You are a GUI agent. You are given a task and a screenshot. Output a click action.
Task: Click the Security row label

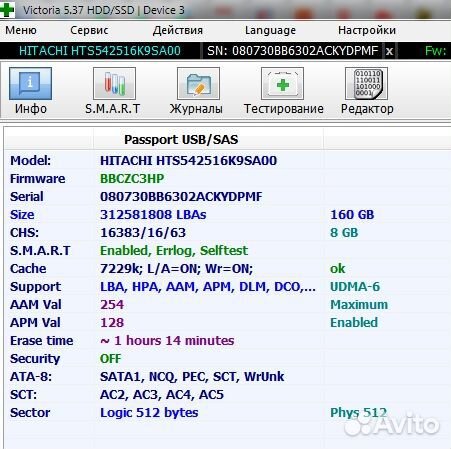(35, 359)
